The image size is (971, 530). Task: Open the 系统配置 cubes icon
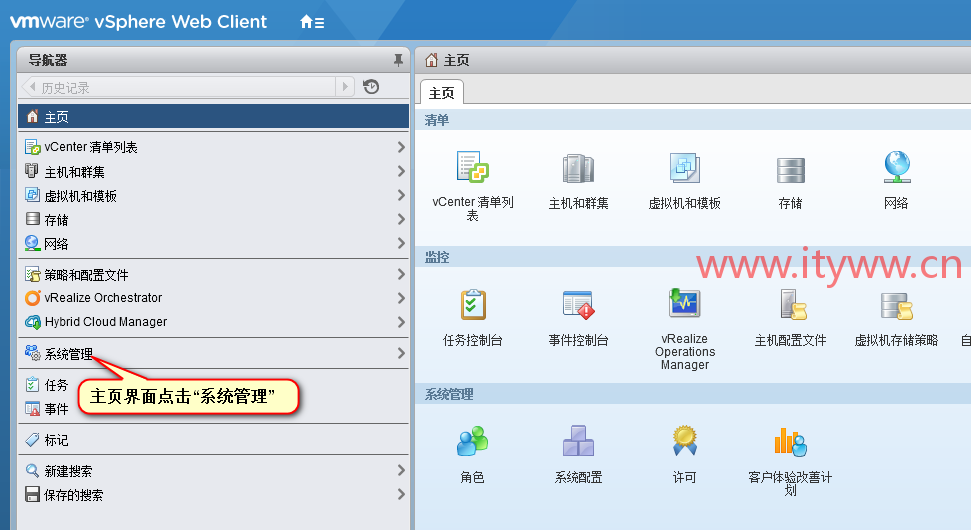click(x=578, y=441)
